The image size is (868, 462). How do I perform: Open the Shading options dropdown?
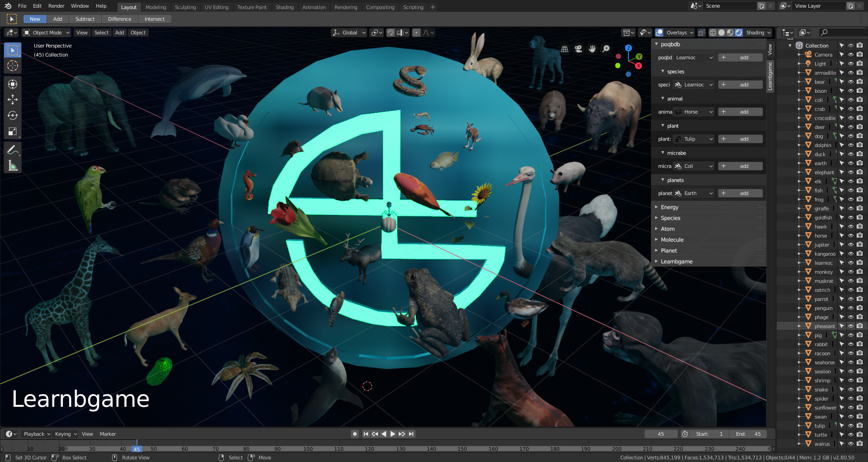[x=758, y=33]
